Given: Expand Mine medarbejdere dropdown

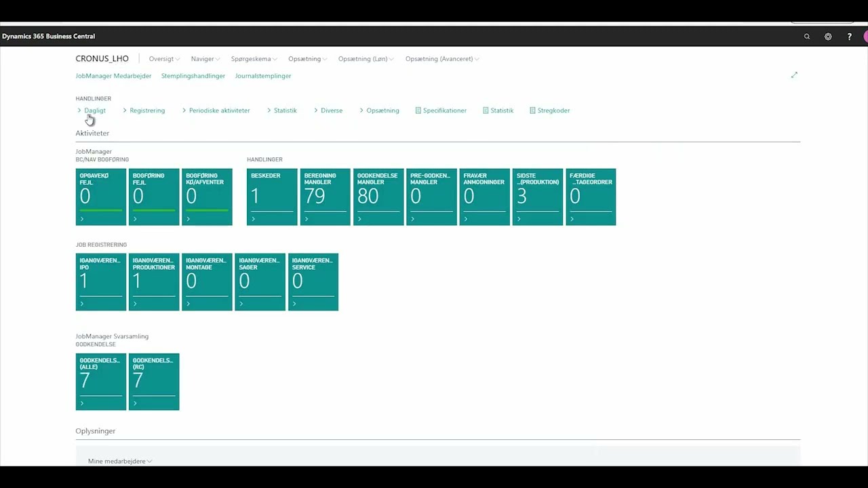Looking at the screenshot, I should click(x=120, y=461).
